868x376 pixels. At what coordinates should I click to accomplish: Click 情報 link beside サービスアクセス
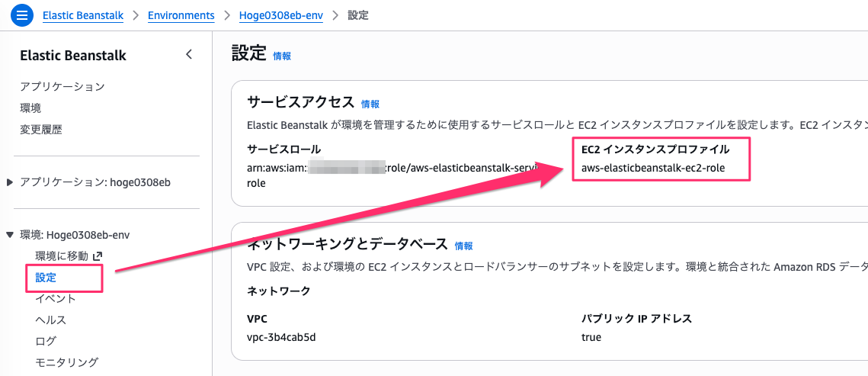point(370,104)
